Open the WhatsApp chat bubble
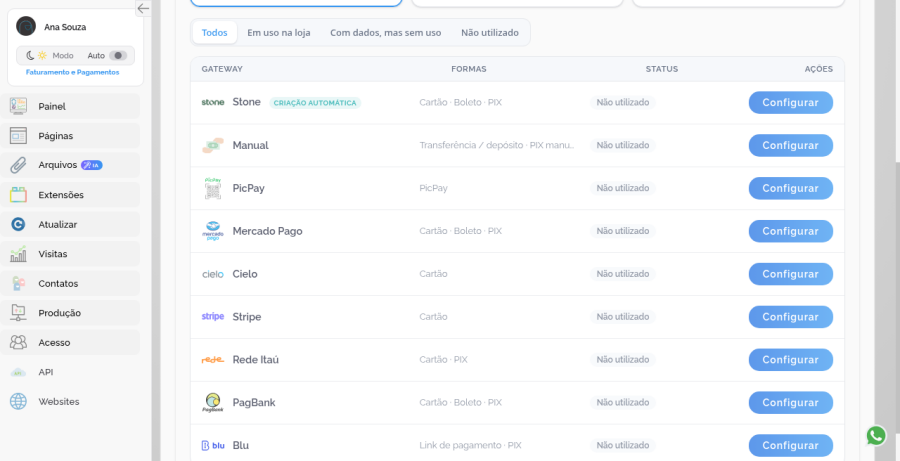This screenshot has width=900, height=461. tap(876, 436)
